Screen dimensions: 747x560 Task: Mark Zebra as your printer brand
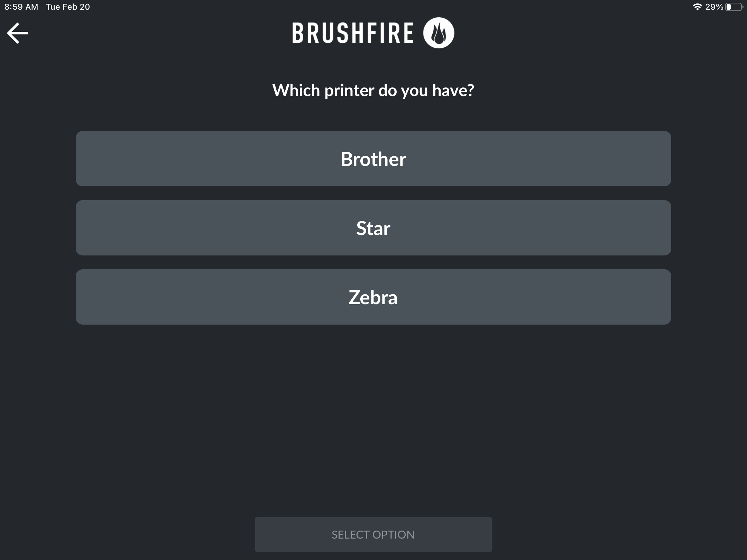tap(373, 297)
